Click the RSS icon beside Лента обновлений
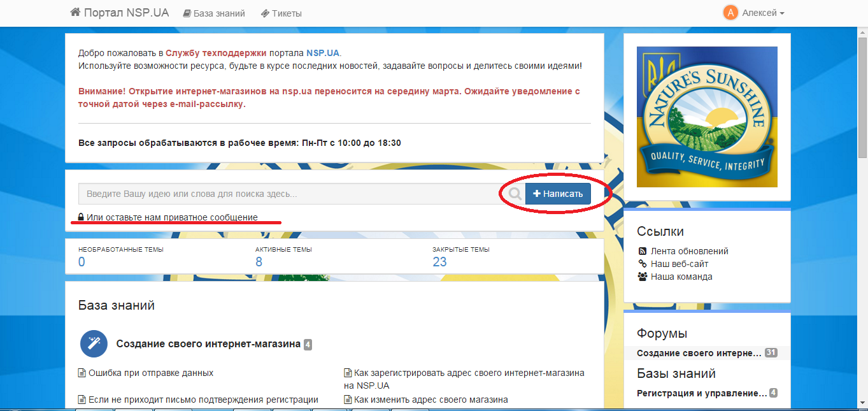The width and height of the screenshot is (868, 411). (643, 251)
